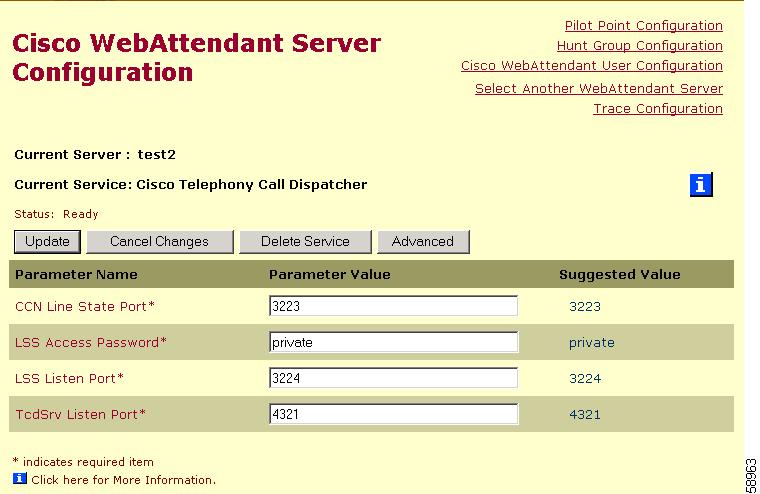This screenshot has height=494, width=760.
Task: Click the blue information icon beside Current Service
Action: pos(701,185)
